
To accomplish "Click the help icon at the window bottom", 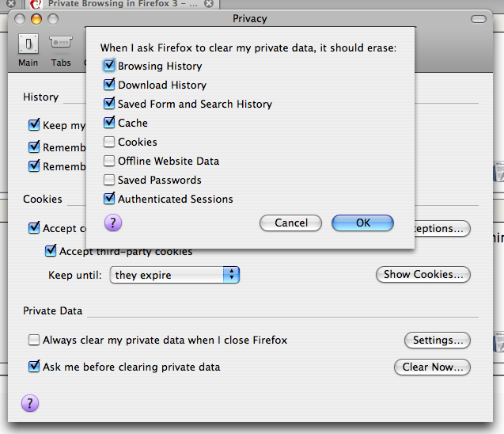I will coord(30,403).
